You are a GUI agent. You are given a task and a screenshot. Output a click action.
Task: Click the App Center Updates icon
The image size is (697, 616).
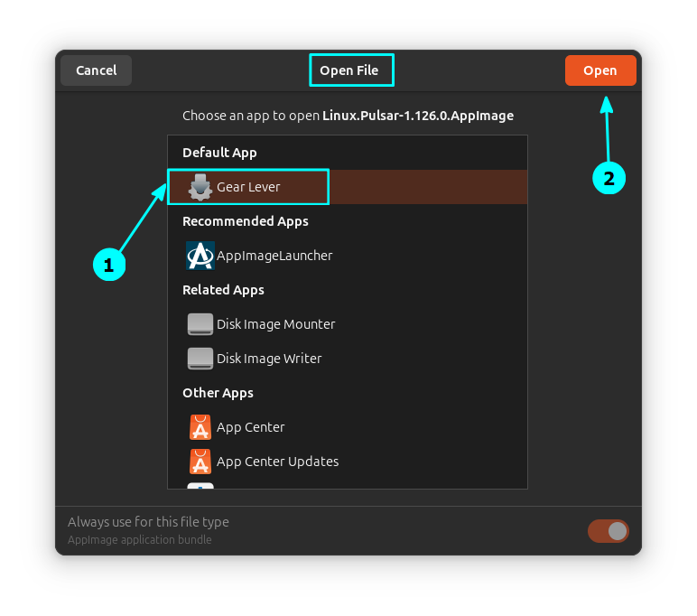[200, 462]
